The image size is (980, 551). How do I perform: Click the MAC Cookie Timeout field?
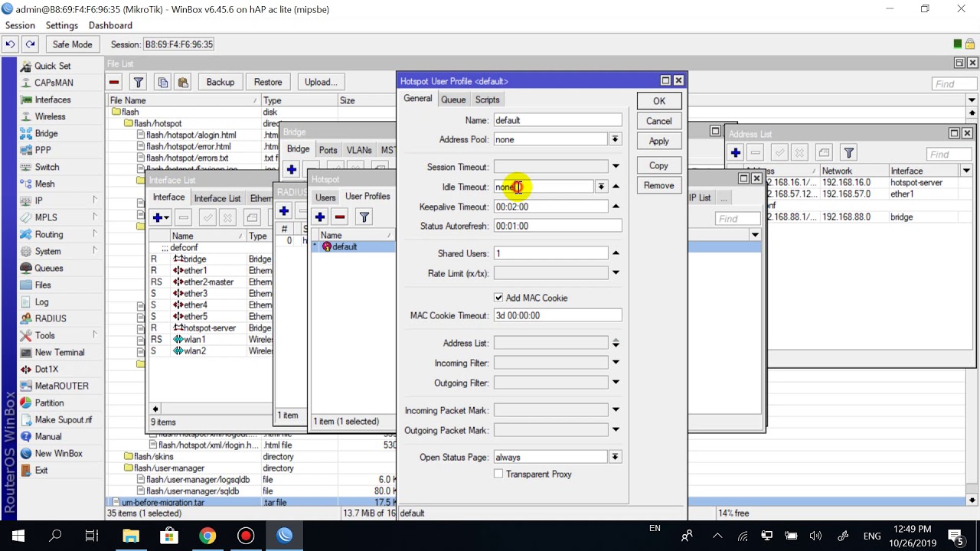tap(557, 315)
